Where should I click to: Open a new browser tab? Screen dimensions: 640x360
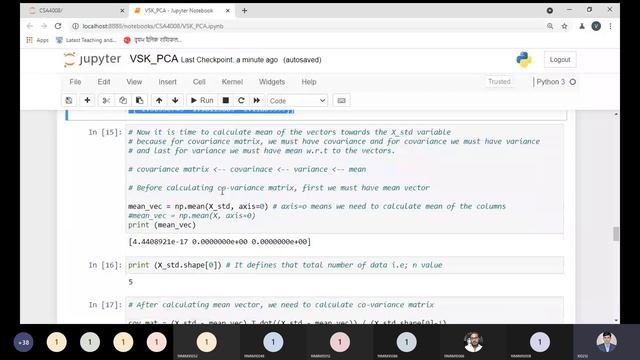click(x=244, y=11)
